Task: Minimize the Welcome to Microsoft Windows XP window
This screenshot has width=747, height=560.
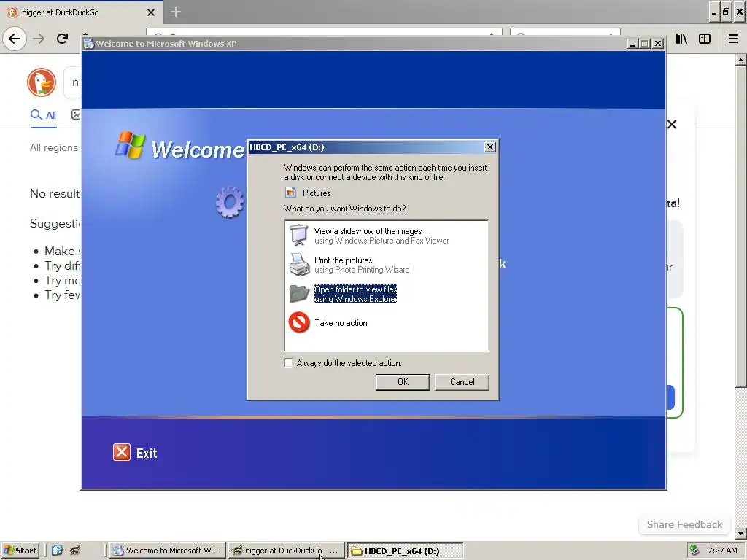Action: (632, 44)
